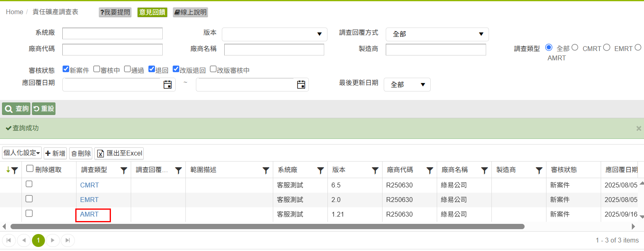644x251 pixels.
Task: Open the EMRT survey link in the table
Action: tap(89, 200)
